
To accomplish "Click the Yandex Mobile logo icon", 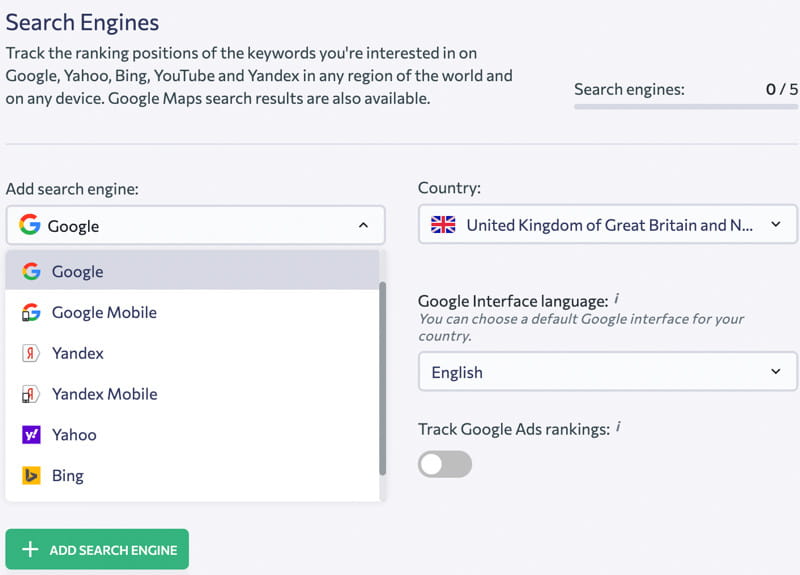I will pos(31,394).
